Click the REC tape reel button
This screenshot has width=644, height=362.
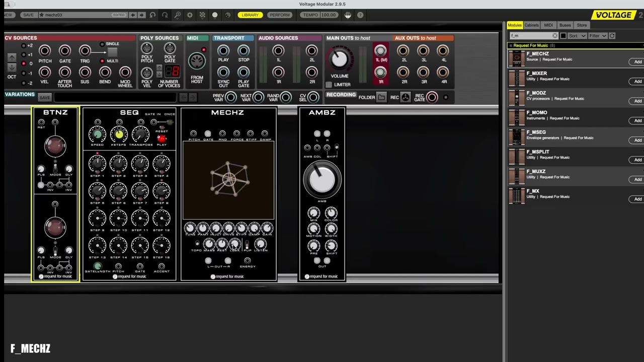click(406, 98)
